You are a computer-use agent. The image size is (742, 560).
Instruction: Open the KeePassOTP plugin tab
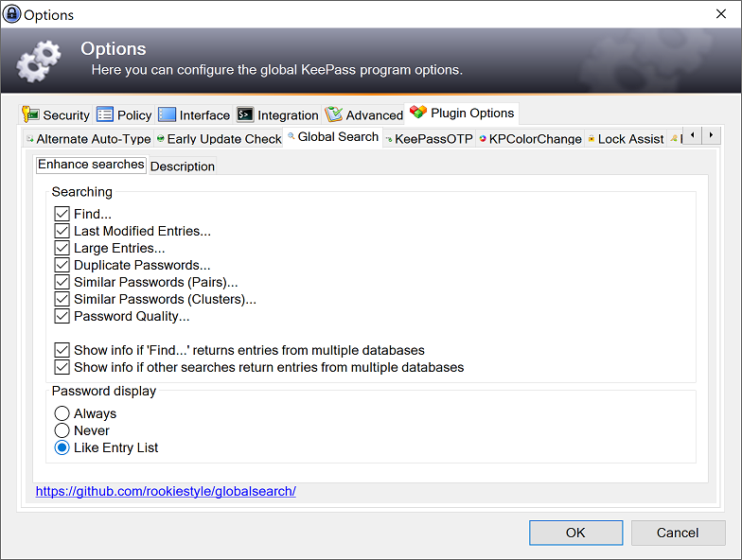(x=430, y=139)
